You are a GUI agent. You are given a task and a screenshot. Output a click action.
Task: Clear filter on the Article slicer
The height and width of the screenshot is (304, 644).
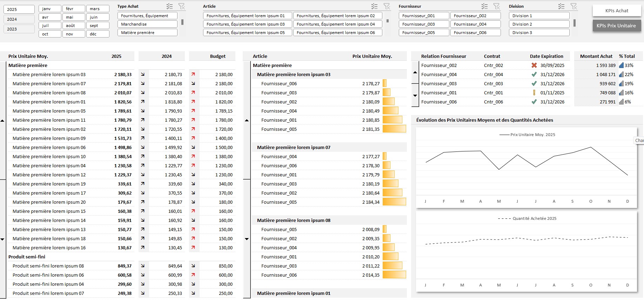[387, 6]
